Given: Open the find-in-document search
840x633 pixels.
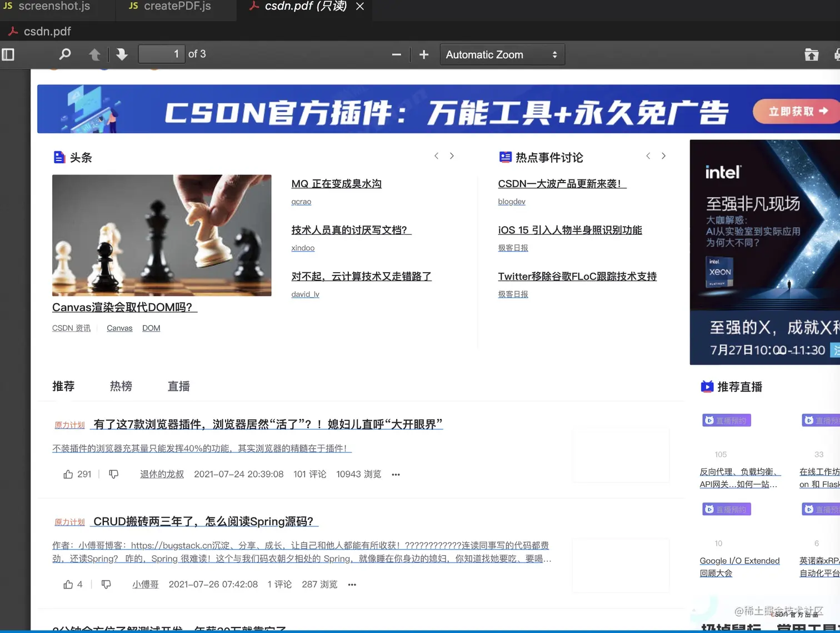Looking at the screenshot, I should (x=65, y=54).
